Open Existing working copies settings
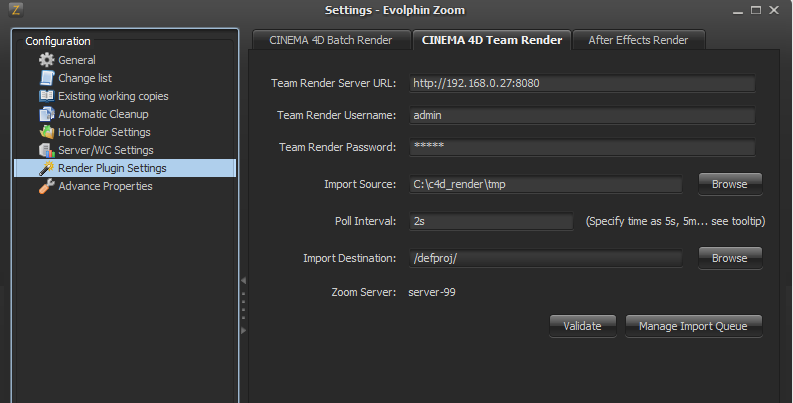 pos(113,96)
